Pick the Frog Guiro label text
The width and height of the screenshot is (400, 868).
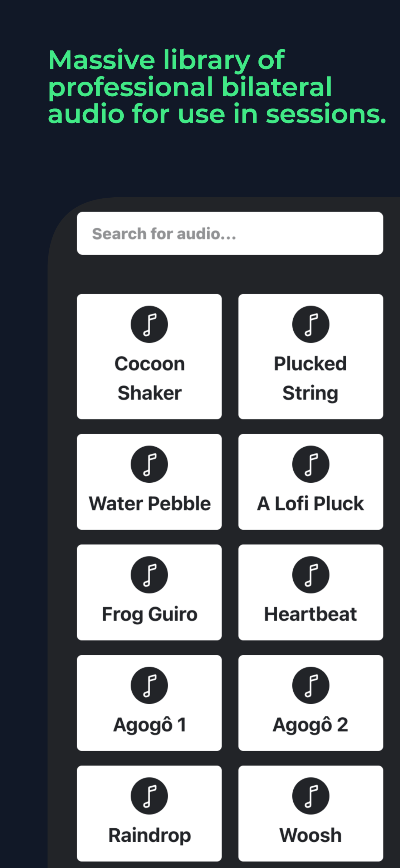coord(149,615)
